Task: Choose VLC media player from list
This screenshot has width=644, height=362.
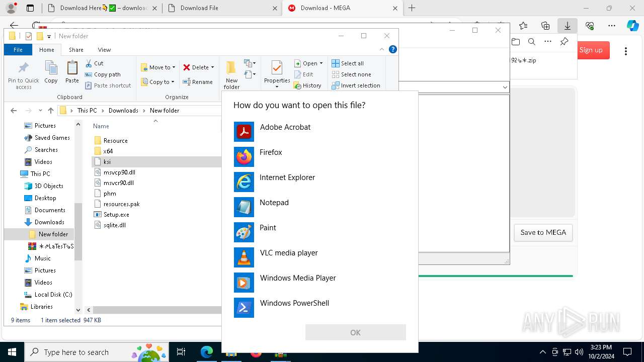Action: tap(319, 257)
